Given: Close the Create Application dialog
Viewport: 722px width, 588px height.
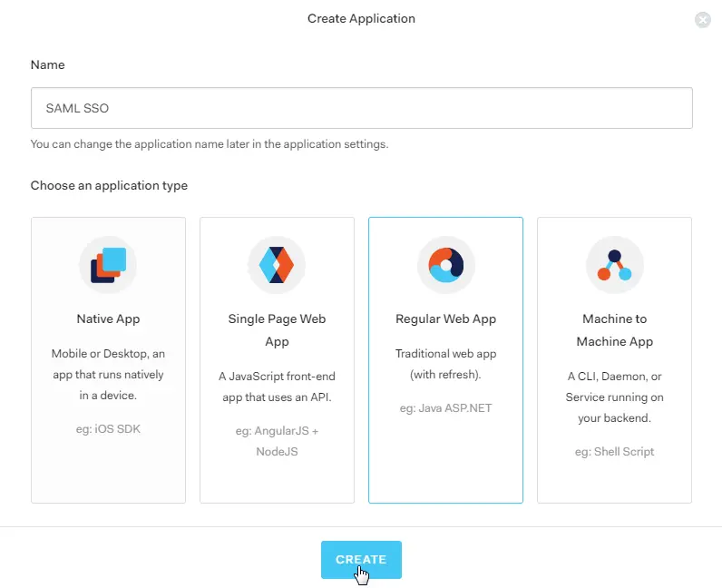Looking at the screenshot, I should [703, 20].
